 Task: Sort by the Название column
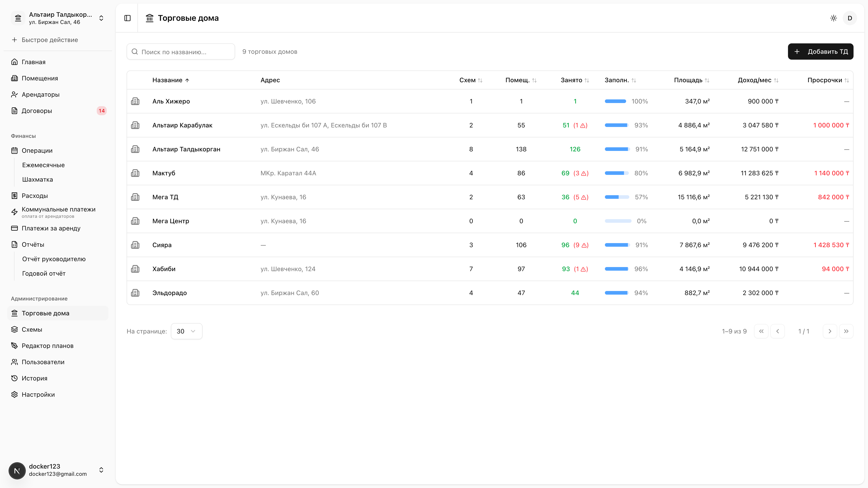click(x=171, y=80)
